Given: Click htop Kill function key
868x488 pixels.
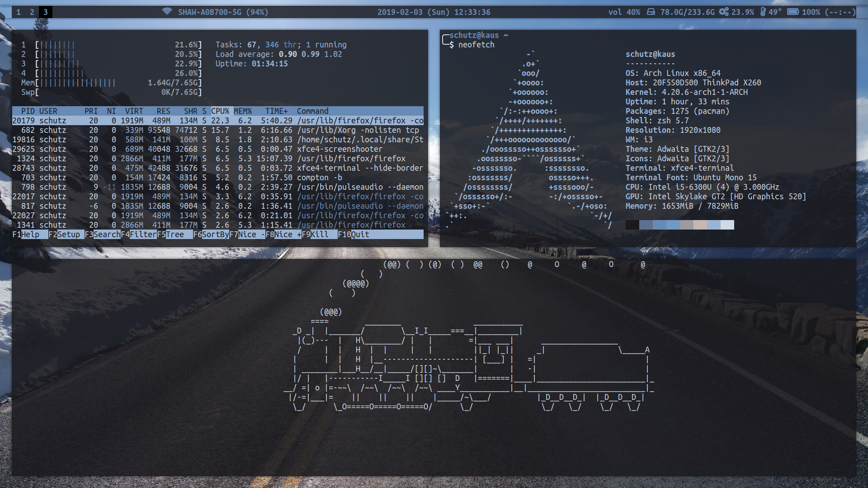Looking at the screenshot, I should (320, 235).
